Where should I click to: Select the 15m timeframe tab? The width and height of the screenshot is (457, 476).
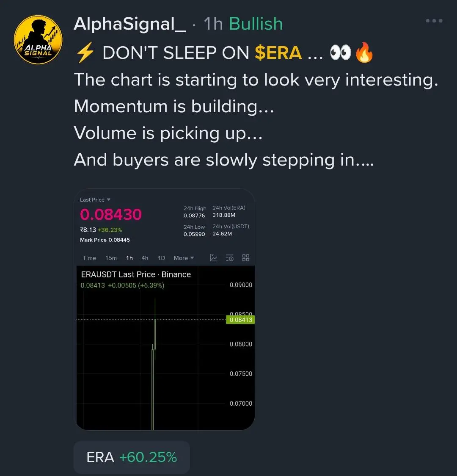(x=111, y=258)
